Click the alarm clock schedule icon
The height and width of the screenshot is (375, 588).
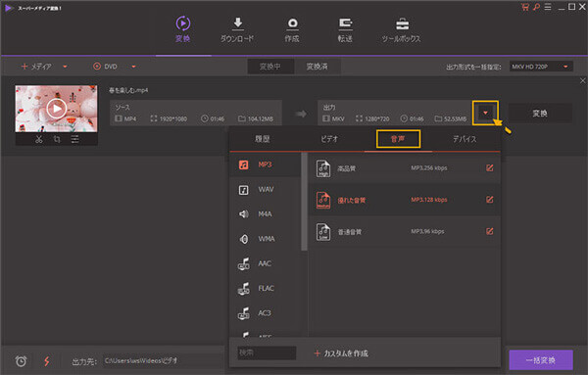tap(21, 361)
